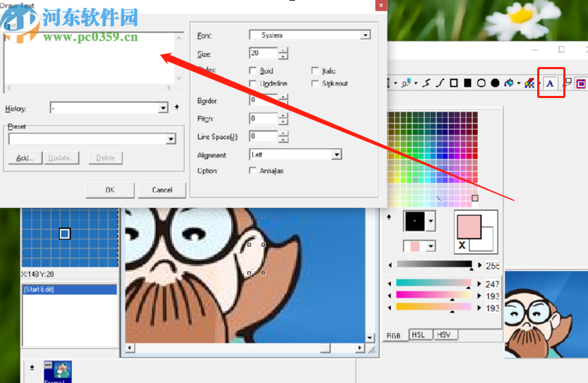Click the red-blue selection frame icon
This screenshot has height=383, width=588.
point(581,83)
